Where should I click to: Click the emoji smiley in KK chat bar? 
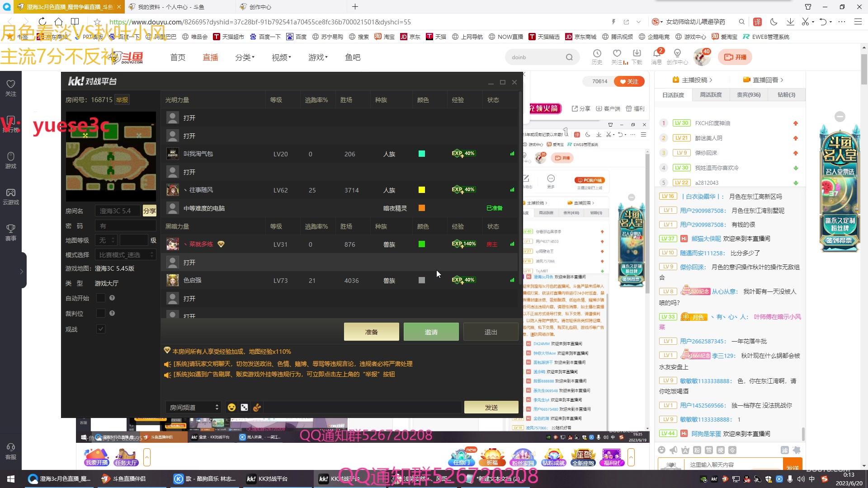[x=231, y=407]
